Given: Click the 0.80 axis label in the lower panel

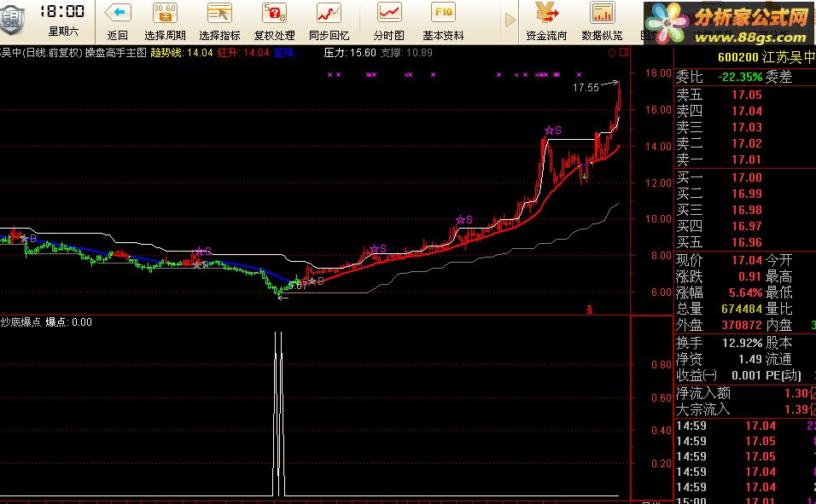Looking at the screenshot, I should tap(661, 365).
